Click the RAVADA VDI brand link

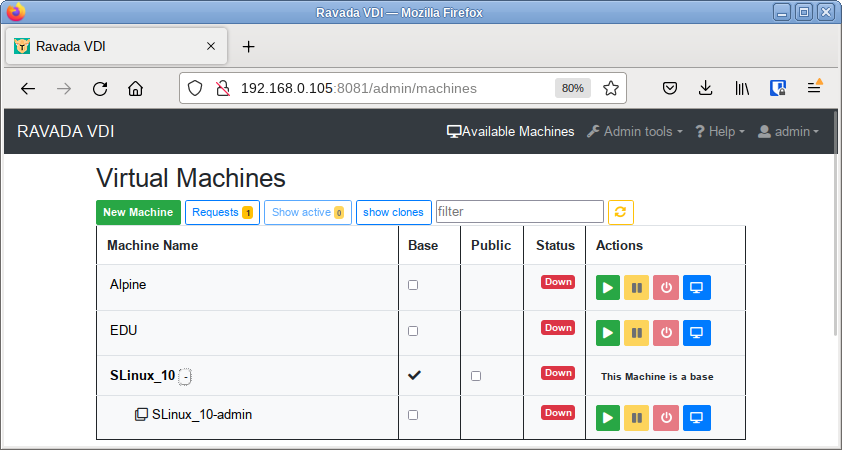coord(66,132)
